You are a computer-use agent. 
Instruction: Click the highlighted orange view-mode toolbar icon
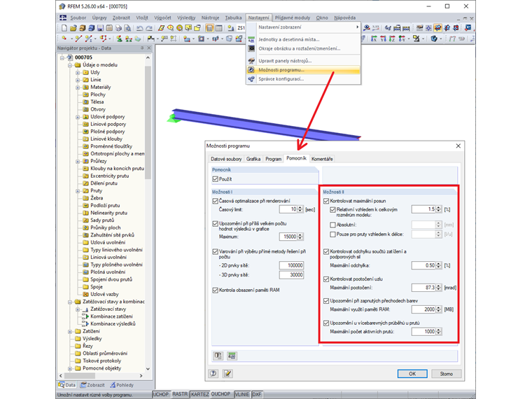point(437,28)
